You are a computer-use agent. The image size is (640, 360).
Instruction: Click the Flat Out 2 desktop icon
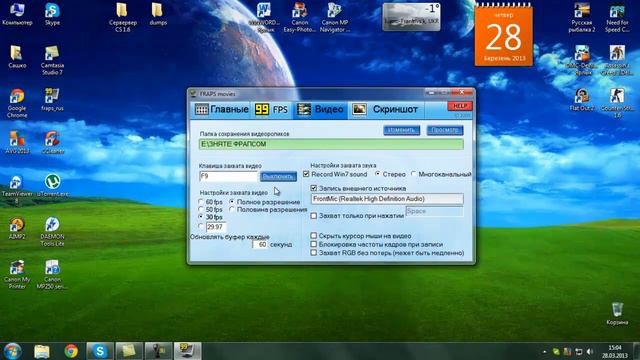click(x=582, y=100)
